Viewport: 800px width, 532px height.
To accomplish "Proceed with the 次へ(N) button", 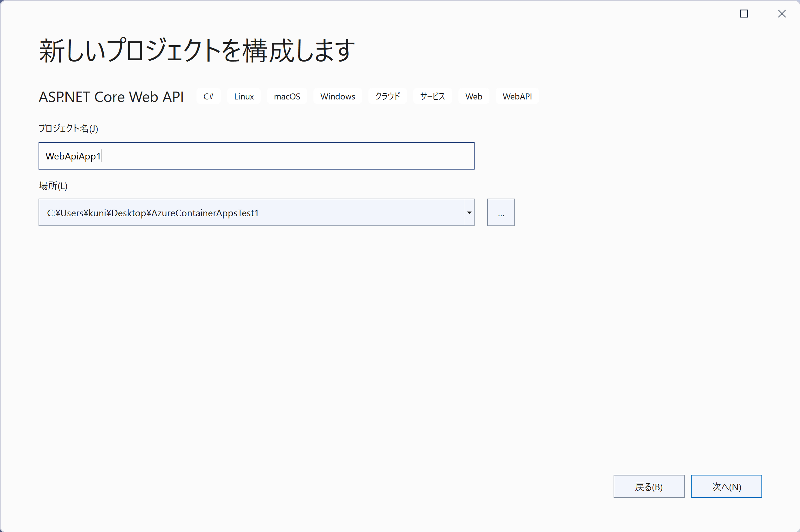I will click(x=726, y=487).
